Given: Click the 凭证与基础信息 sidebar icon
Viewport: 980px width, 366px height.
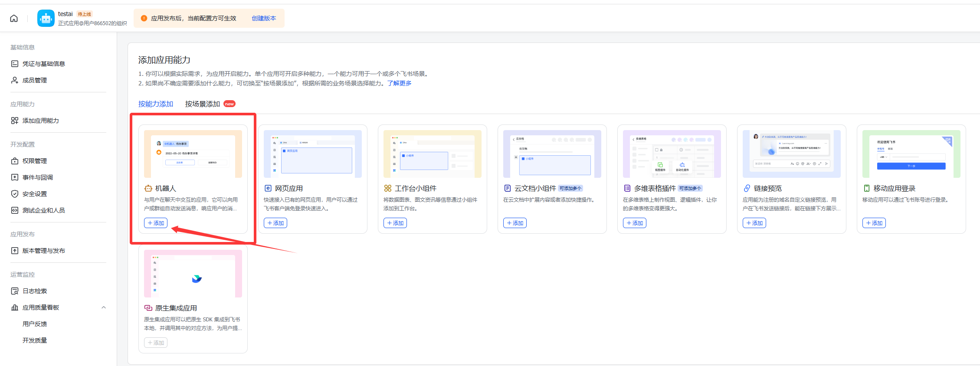Looking at the screenshot, I should click(x=15, y=64).
